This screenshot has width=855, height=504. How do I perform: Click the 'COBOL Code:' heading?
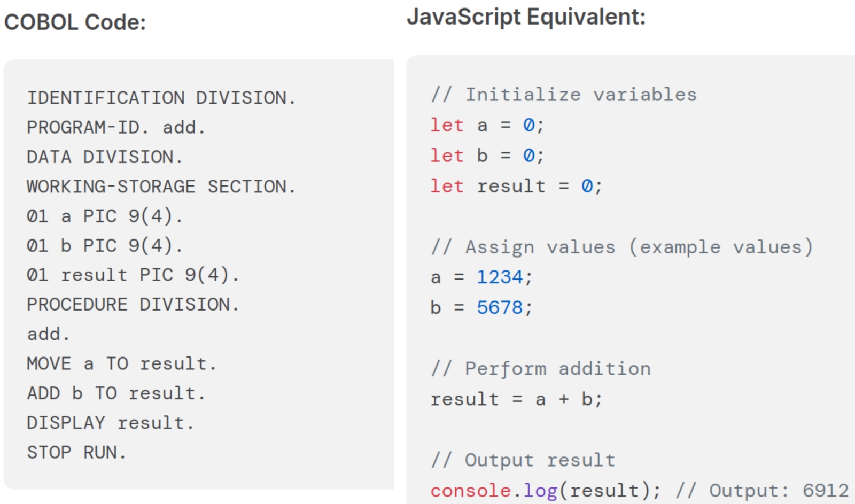click(x=75, y=22)
